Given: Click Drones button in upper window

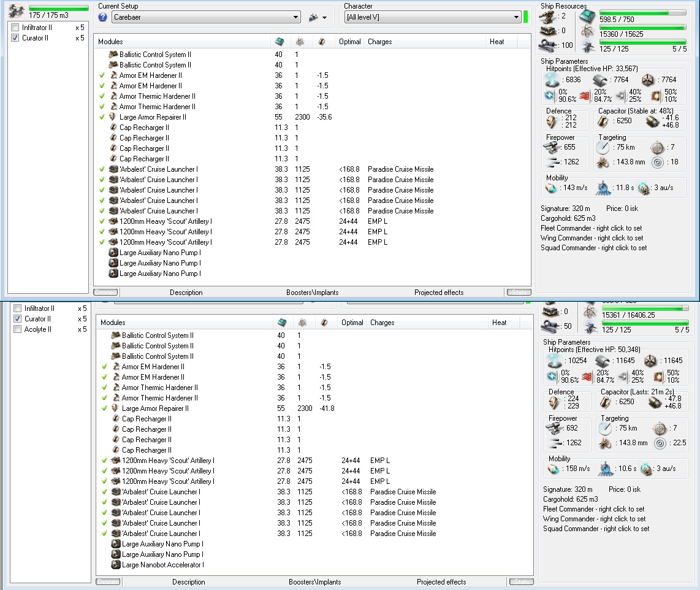Looking at the screenshot, I should pos(106,292).
